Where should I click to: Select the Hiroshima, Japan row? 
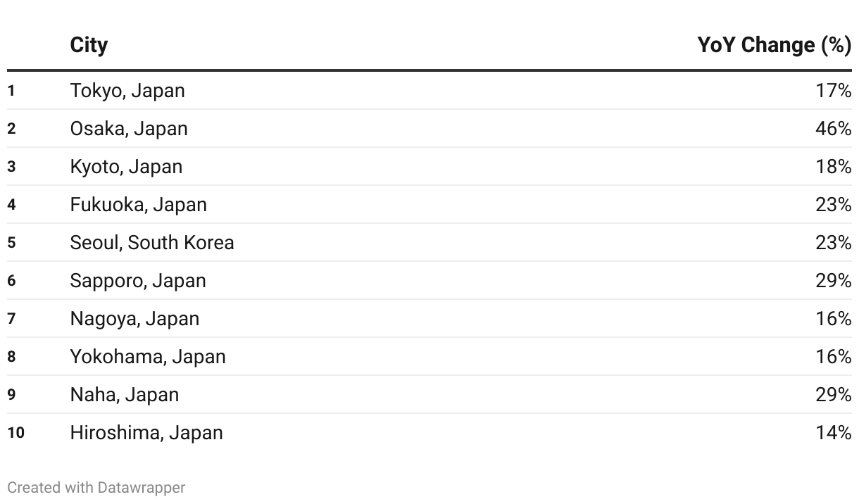click(429, 432)
